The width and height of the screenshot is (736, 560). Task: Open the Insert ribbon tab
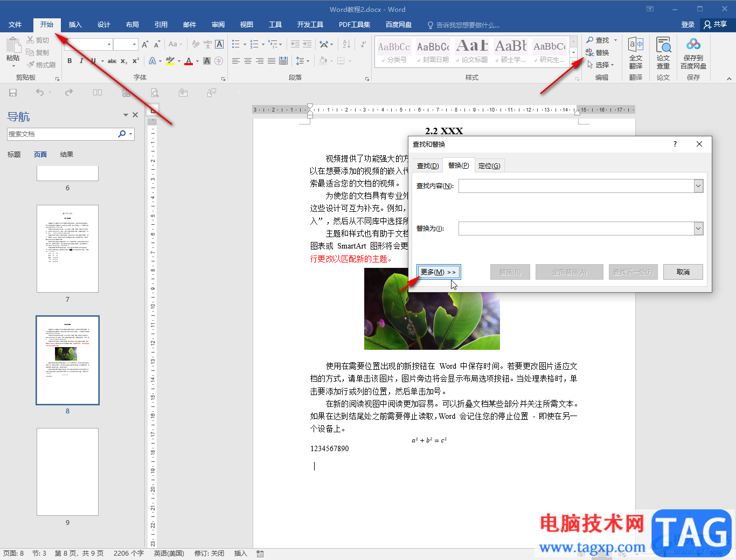[x=75, y=25]
